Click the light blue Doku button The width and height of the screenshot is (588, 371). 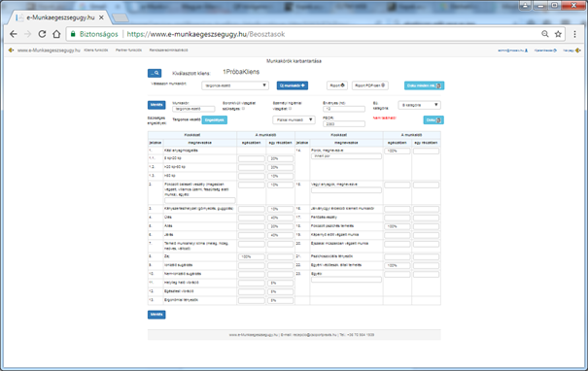click(x=433, y=119)
